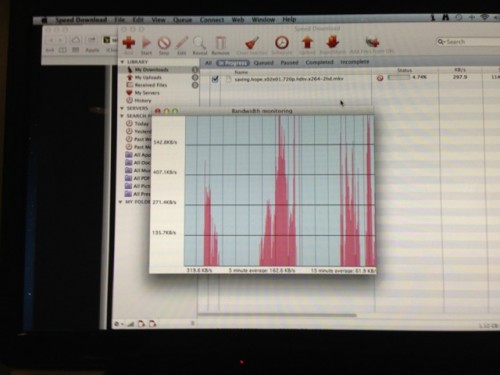This screenshot has width=500, height=375.
Task: Click the Add Files from URL icon
Action: pyautogui.click(x=372, y=42)
